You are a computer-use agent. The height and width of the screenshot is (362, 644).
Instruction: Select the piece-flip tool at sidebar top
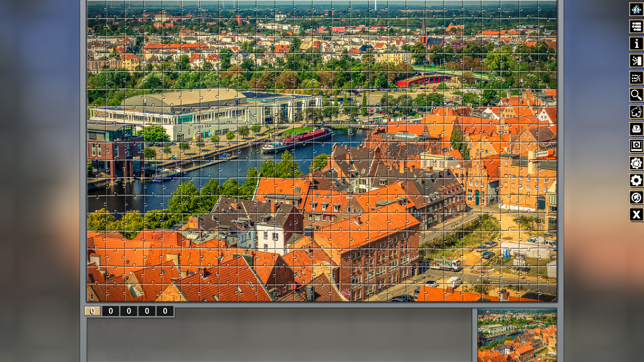pyautogui.click(x=636, y=9)
